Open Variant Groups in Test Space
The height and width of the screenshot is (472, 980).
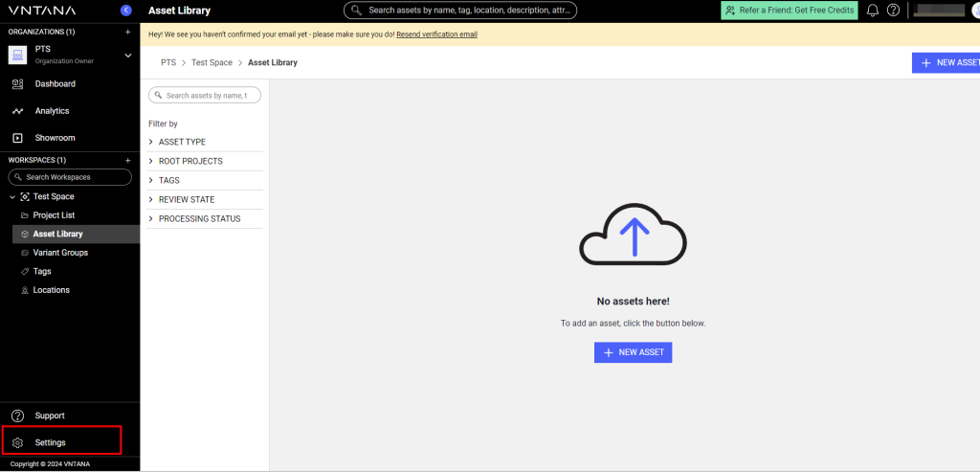pyautogui.click(x=60, y=253)
